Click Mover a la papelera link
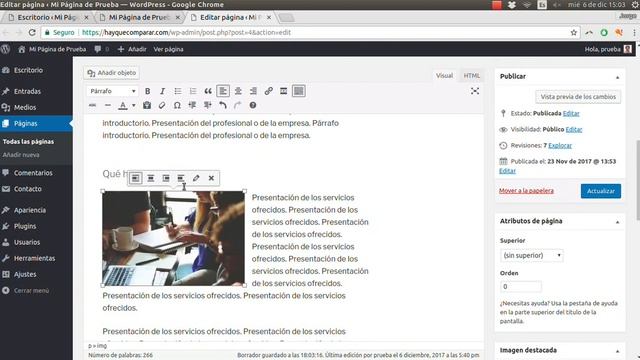The width and height of the screenshot is (640, 360). [526, 191]
